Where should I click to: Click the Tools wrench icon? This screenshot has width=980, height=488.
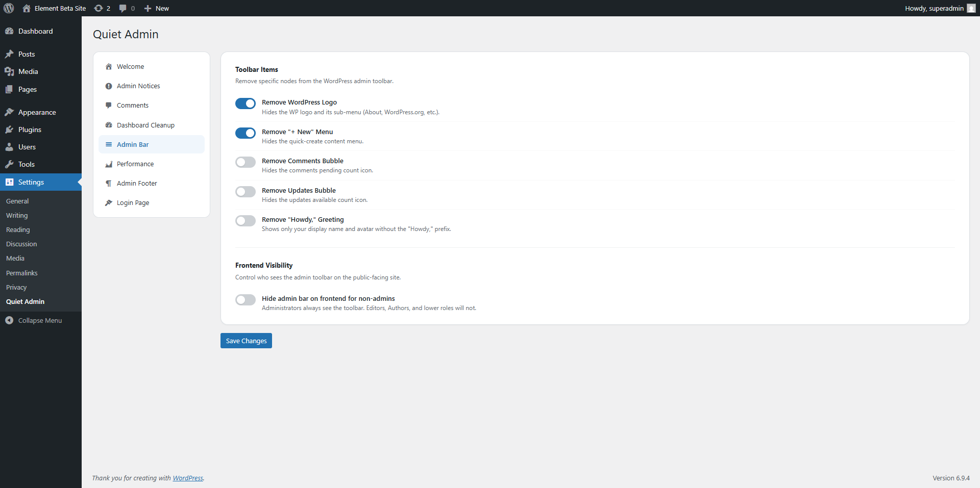[9, 164]
